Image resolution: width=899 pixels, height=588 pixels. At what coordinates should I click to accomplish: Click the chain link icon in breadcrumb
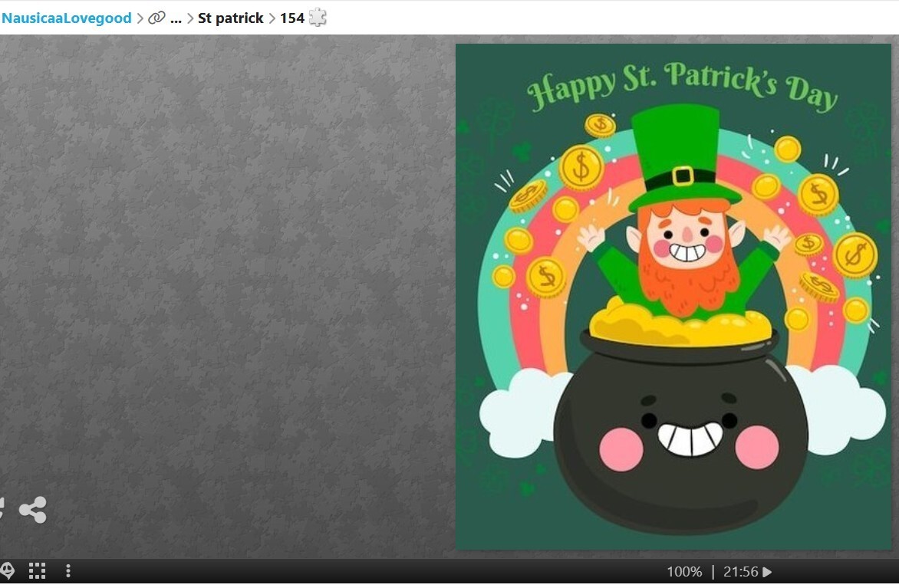click(x=156, y=18)
